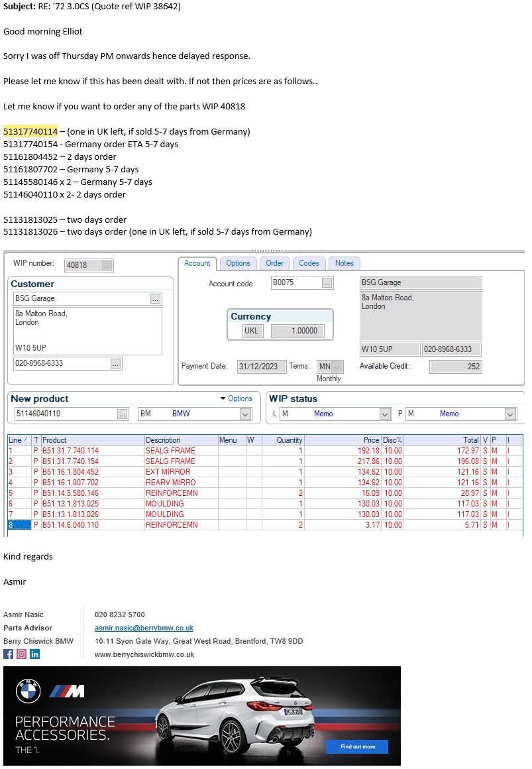Open customer lookup ellipsis next to BSG Garage

[x=155, y=299]
